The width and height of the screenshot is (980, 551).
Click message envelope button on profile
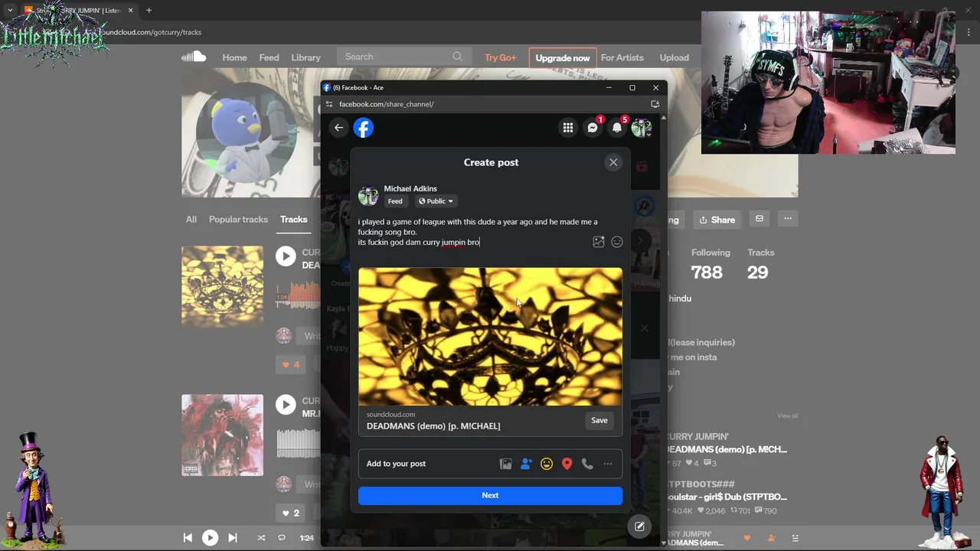[759, 219]
